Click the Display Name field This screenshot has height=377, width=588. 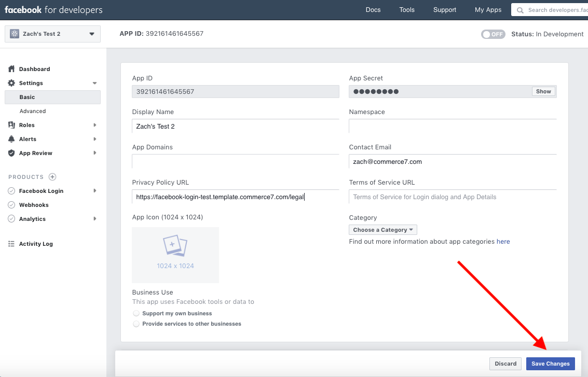[x=236, y=127]
